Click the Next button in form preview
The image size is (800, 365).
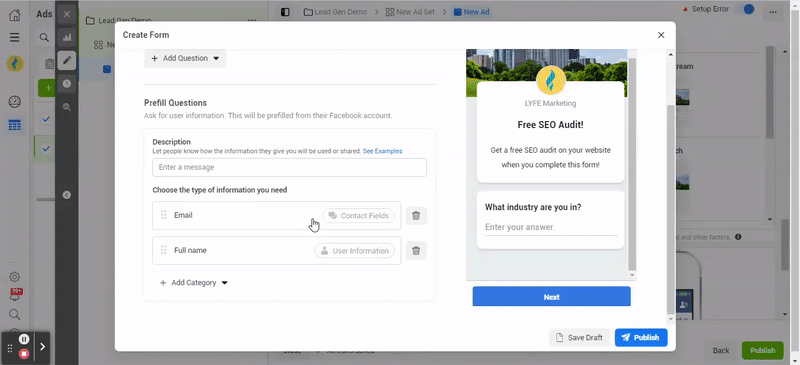coord(552,297)
